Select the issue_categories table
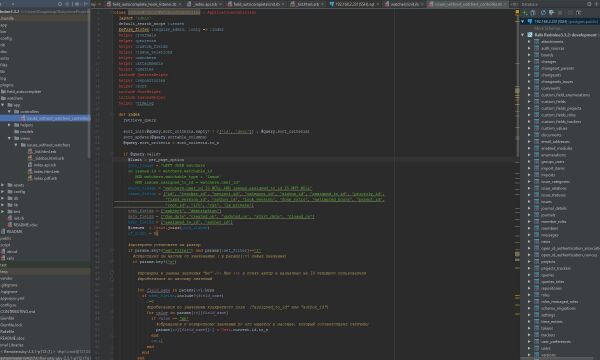600x360 pixels. pyautogui.click(x=555, y=182)
